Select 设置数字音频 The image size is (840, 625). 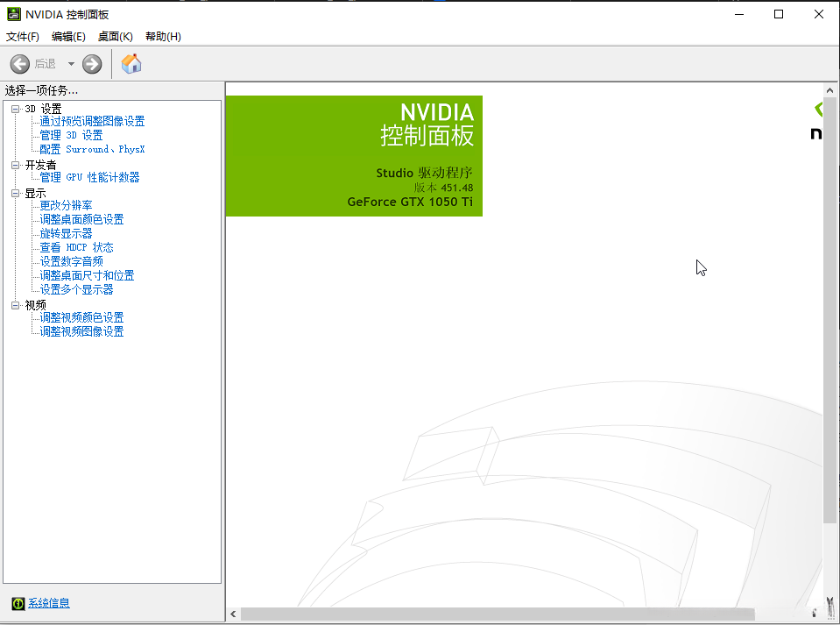(71, 261)
